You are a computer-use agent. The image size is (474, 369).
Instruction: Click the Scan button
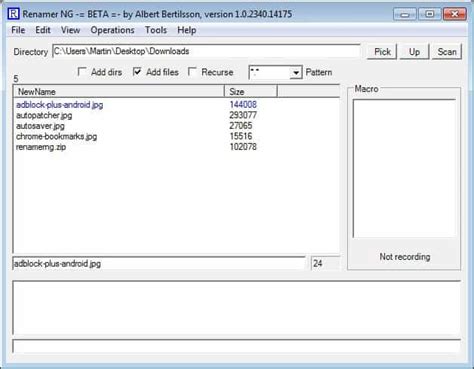pyautogui.click(x=447, y=52)
